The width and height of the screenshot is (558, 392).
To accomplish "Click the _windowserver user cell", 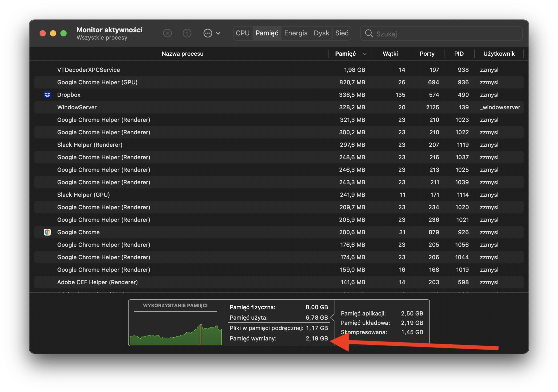I will (x=500, y=107).
